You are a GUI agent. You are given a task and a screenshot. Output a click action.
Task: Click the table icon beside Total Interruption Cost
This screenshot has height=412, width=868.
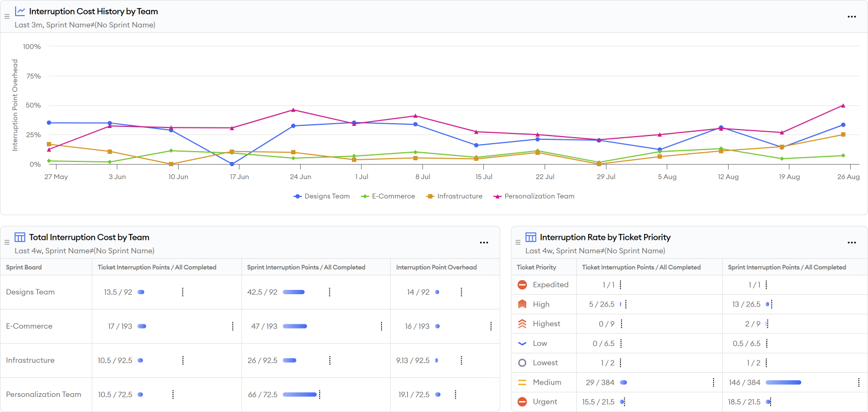20,237
